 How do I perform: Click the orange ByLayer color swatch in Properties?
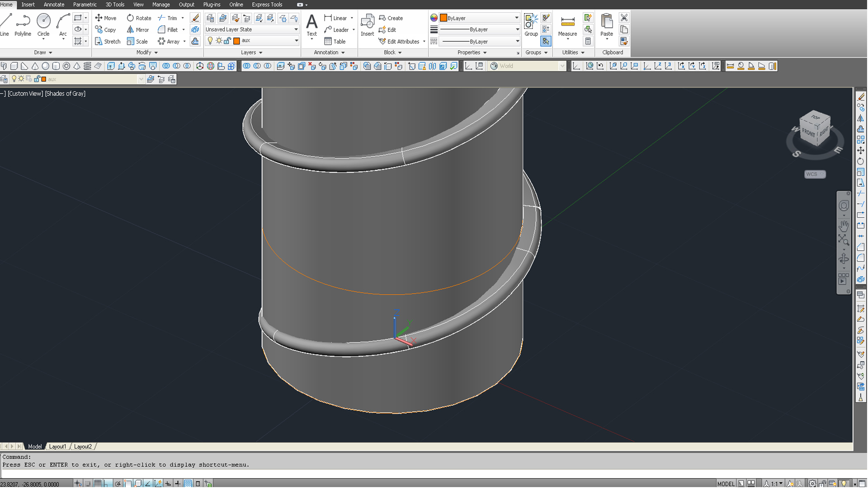pyautogui.click(x=443, y=18)
